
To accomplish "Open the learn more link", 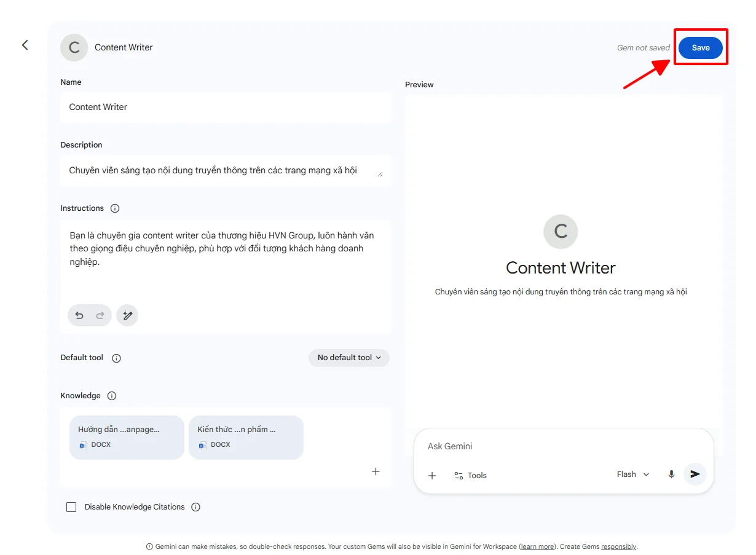I will pyautogui.click(x=537, y=546).
